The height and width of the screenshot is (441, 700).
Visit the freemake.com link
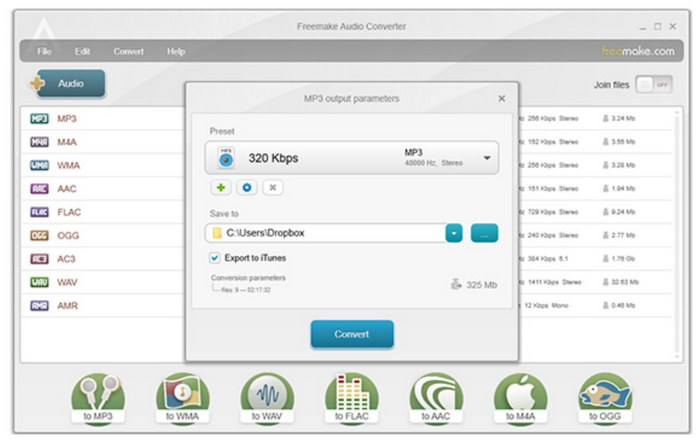point(638,51)
